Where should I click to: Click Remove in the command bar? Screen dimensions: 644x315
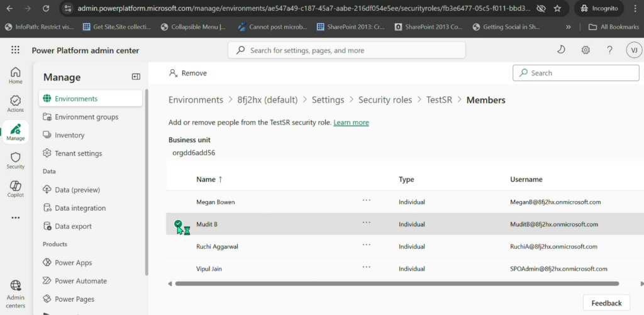click(188, 73)
